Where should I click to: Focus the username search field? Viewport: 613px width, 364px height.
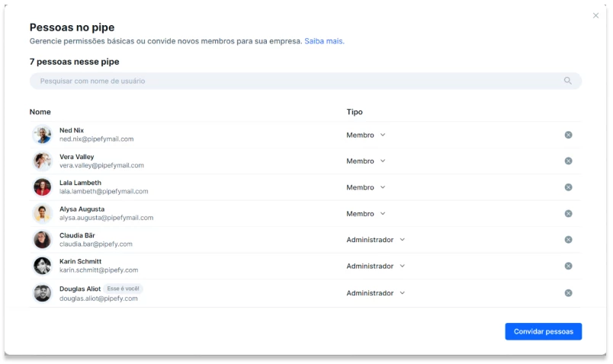(297, 81)
